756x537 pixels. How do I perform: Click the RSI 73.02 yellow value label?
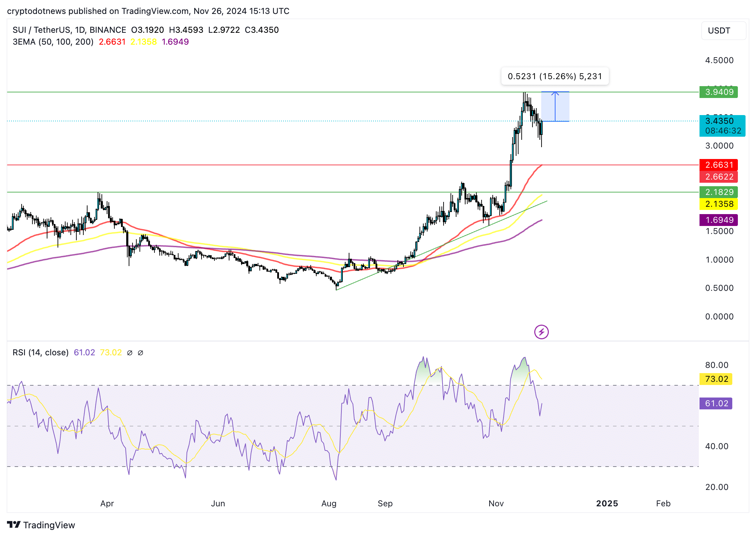coord(716,379)
